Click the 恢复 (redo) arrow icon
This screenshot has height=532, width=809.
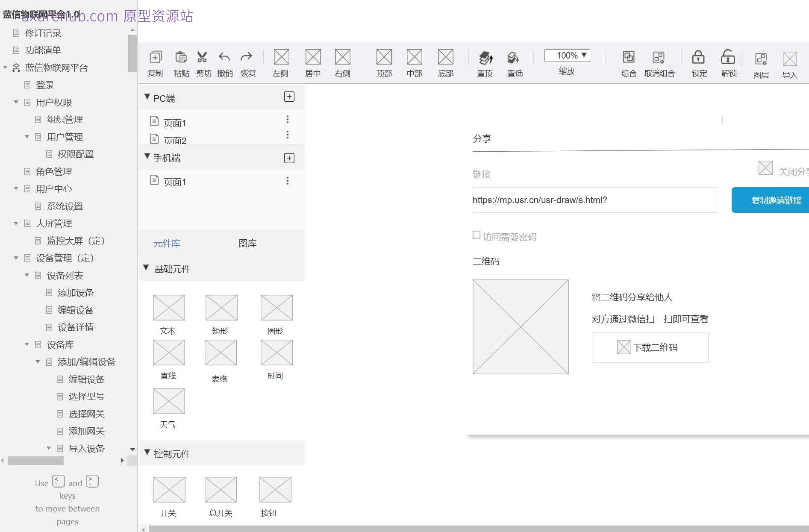(x=247, y=57)
